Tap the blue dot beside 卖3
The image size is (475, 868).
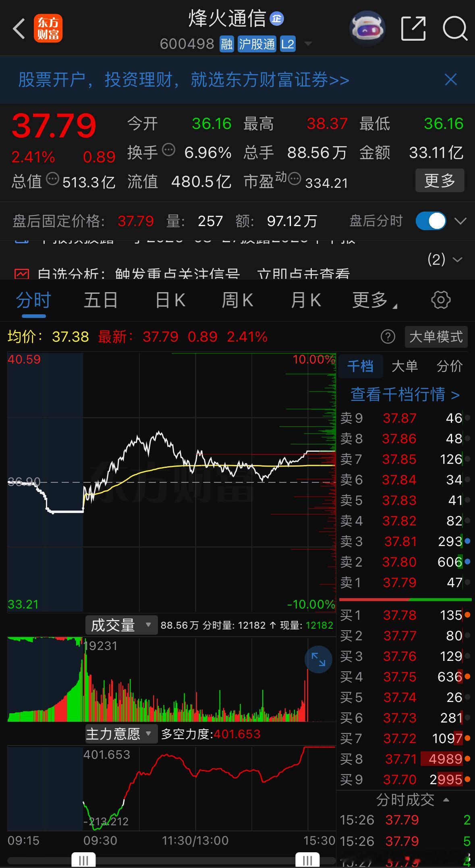tap(467, 541)
